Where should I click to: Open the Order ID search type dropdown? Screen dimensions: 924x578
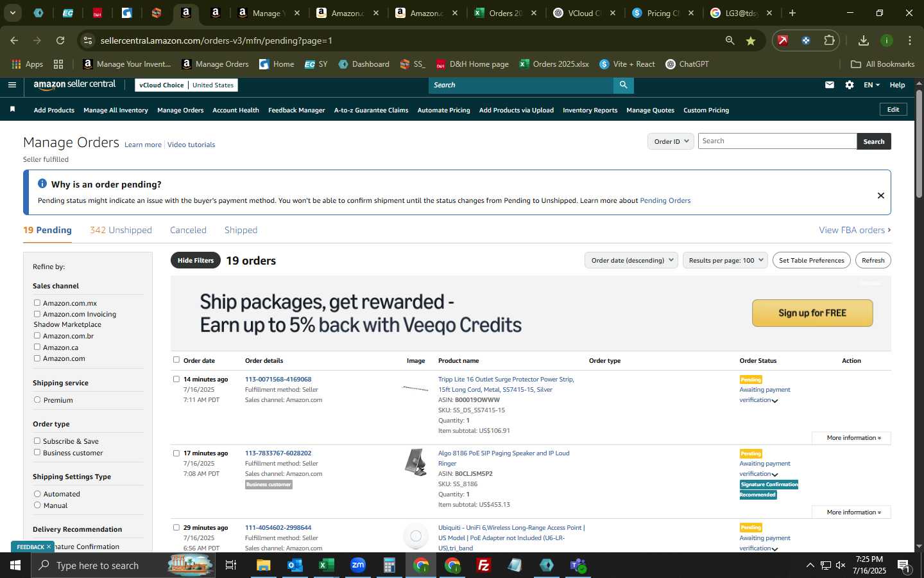(671, 141)
